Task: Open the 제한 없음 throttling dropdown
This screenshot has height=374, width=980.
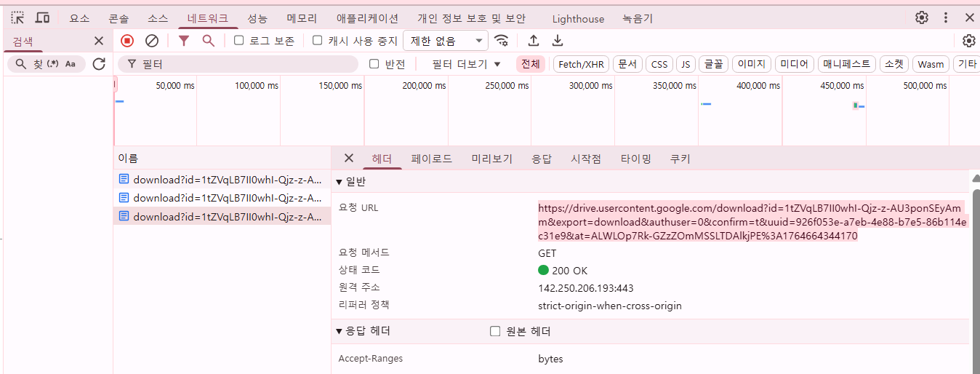Action: point(446,41)
